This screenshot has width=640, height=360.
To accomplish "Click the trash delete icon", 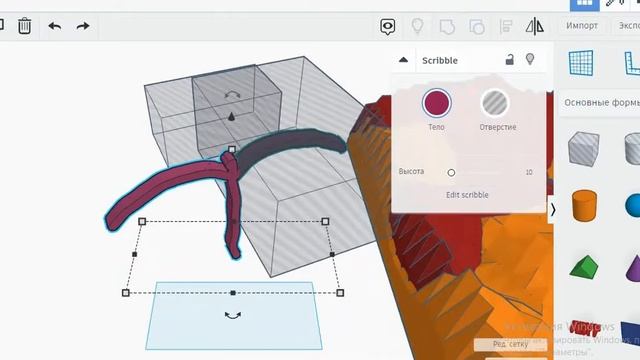I will (x=24, y=26).
